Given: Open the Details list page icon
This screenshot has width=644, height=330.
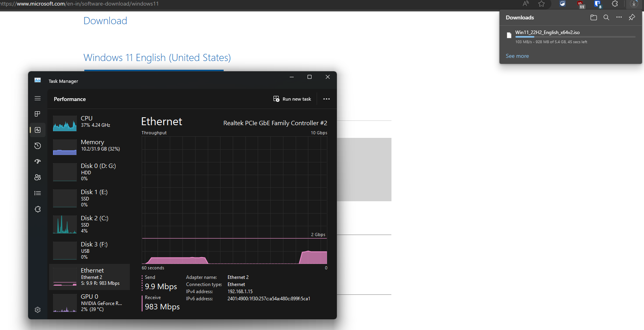Looking at the screenshot, I should 38,193.
